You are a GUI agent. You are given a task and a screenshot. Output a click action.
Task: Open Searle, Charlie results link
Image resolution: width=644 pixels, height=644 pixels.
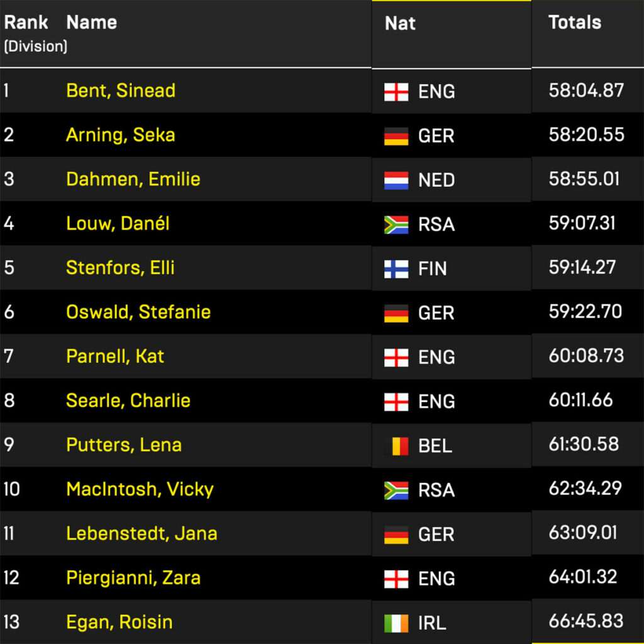[128, 401]
